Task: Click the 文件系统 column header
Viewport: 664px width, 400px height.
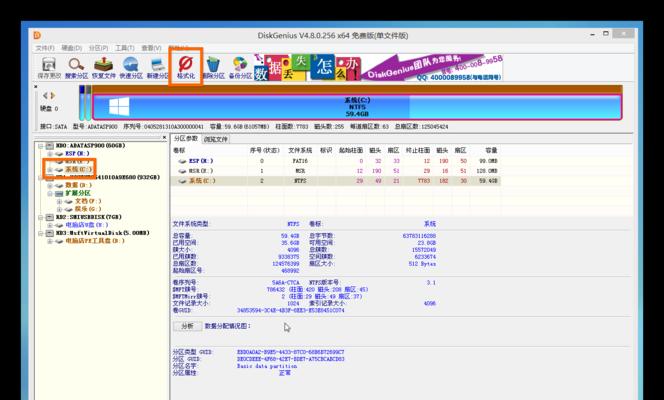Action: [300, 151]
